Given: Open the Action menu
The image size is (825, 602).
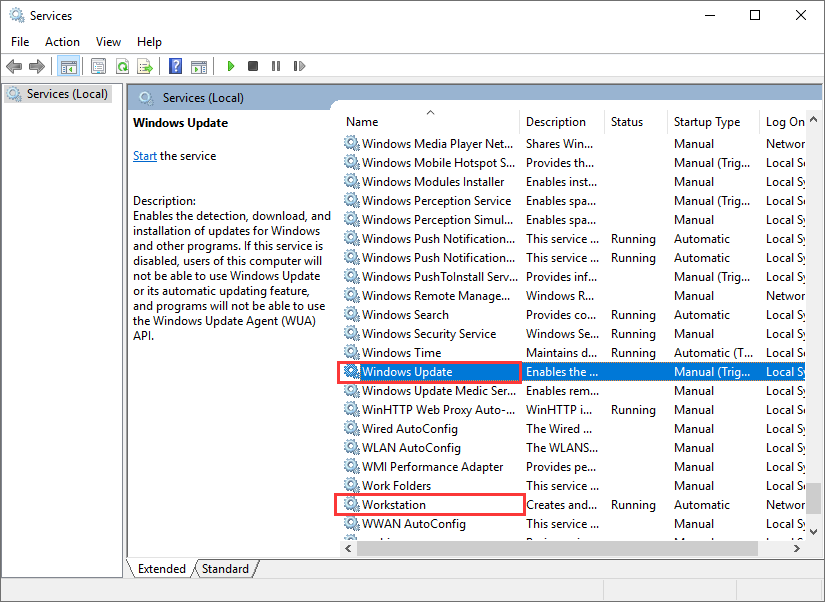Looking at the screenshot, I should coord(62,42).
